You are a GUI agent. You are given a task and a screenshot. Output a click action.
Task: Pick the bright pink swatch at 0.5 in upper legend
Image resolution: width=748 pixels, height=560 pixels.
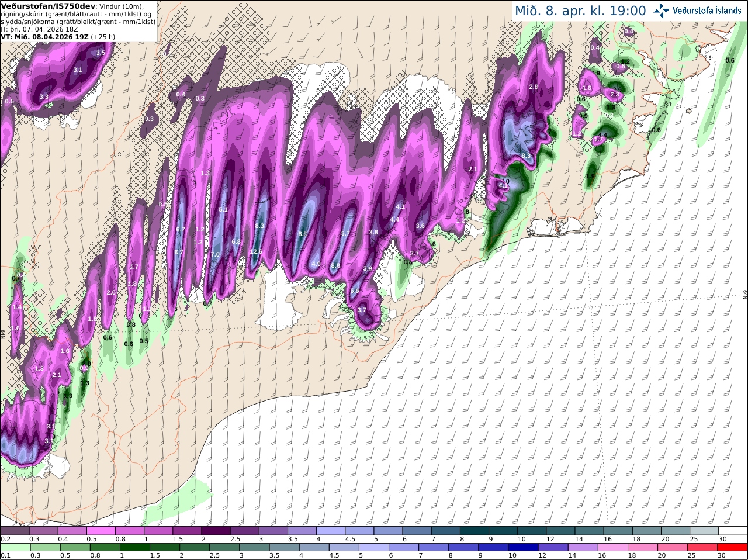click(101, 531)
